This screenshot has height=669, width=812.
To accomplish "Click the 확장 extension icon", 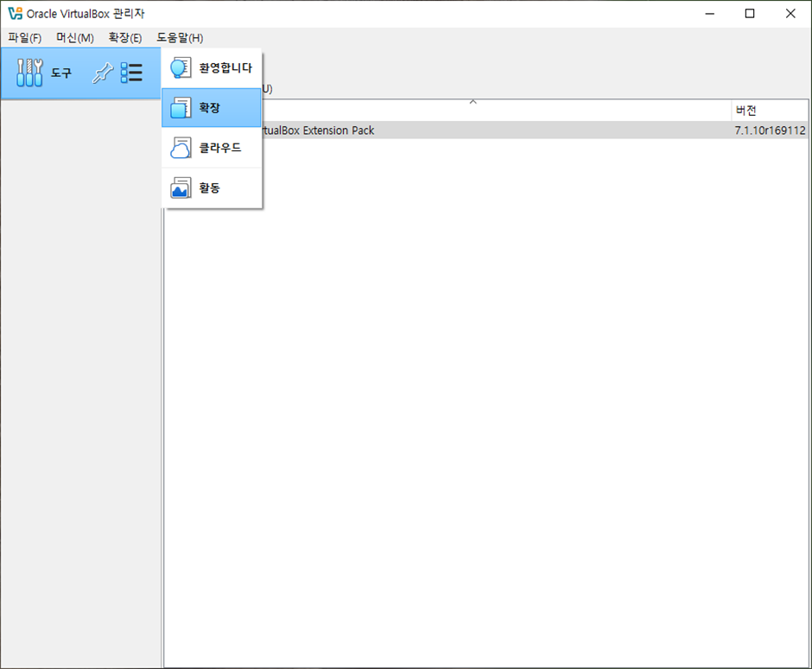I will pos(181,108).
